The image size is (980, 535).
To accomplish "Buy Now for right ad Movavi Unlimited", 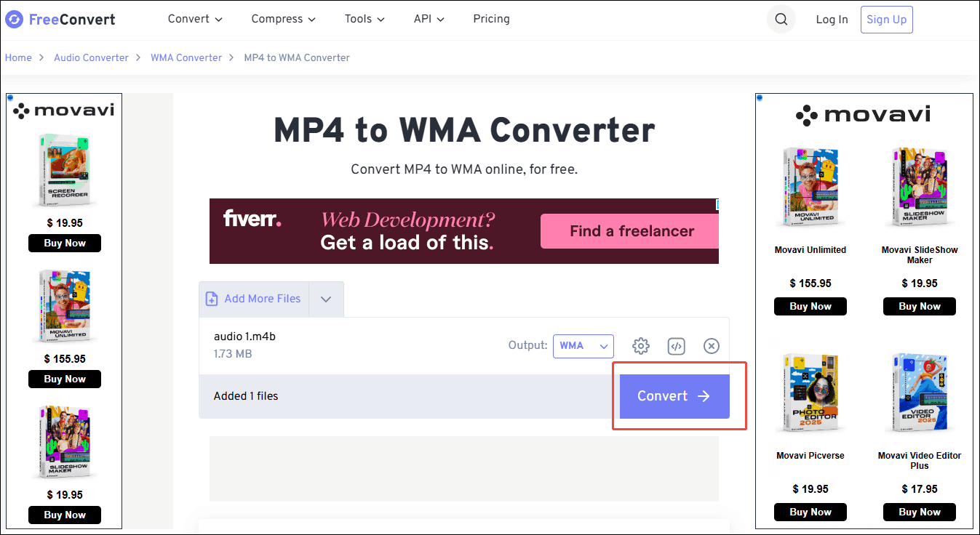I will coord(810,306).
